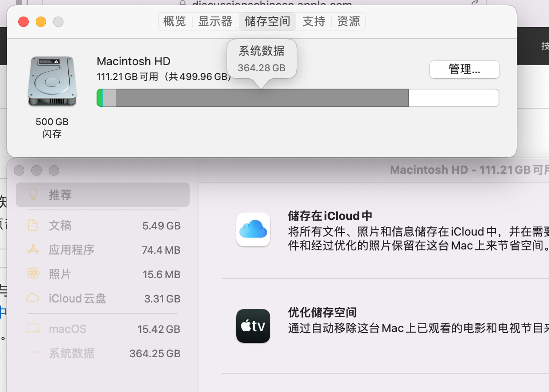Click the white free space bar segment
Viewport: 549px width, 392px height.
pyautogui.click(x=453, y=98)
